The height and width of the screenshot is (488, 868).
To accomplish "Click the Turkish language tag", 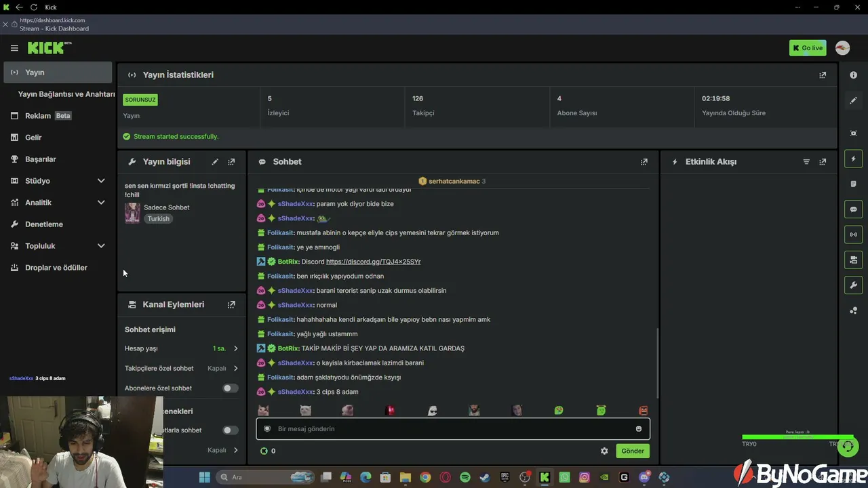I will (x=159, y=219).
